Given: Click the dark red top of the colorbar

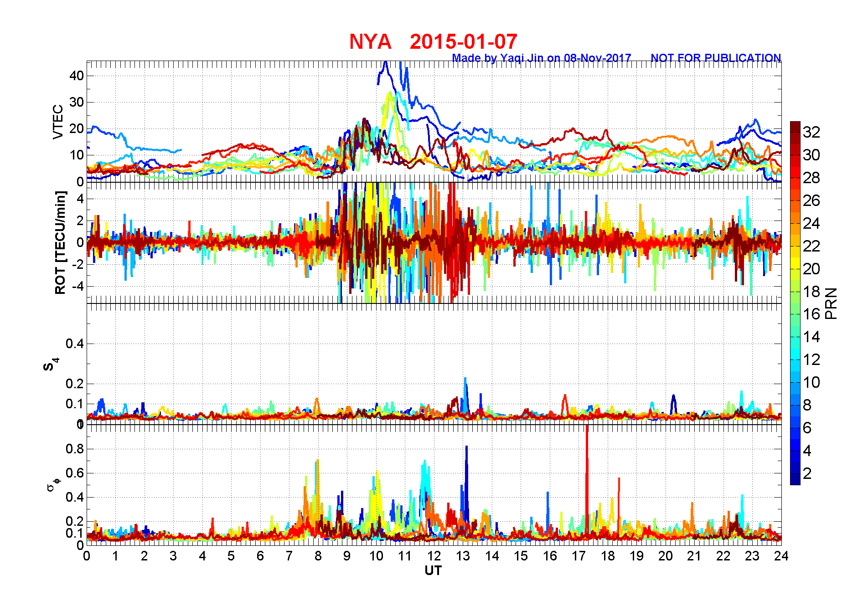Looking at the screenshot, I should [x=795, y=127].
